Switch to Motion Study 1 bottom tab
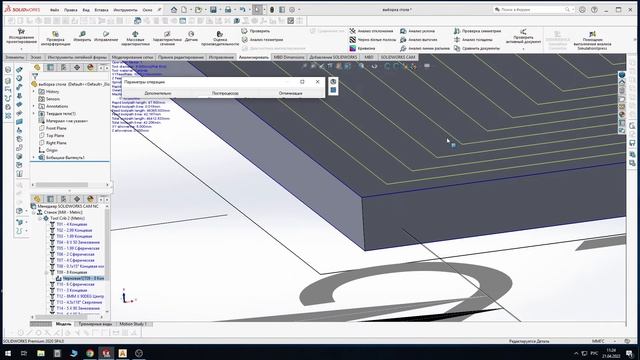This screenshot has width=640, height=360. tap(133, 324)
